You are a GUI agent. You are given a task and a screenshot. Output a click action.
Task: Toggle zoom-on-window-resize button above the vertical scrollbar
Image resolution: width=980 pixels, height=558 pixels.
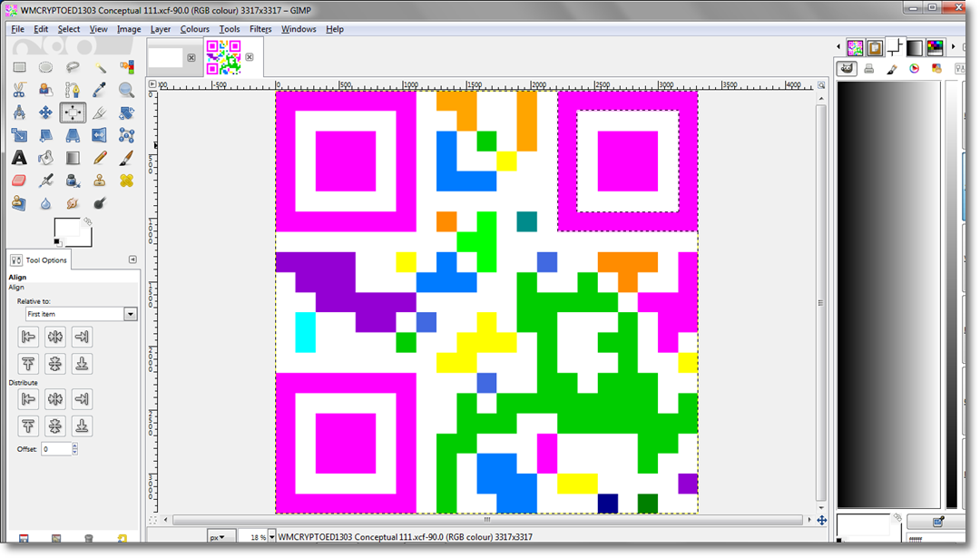point(821,85)
